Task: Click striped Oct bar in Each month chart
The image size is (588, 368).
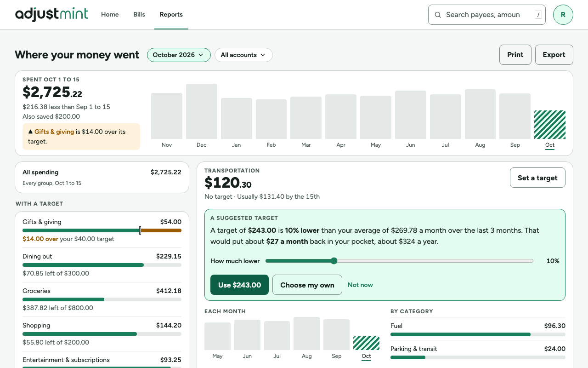Action: coord(366,343)
